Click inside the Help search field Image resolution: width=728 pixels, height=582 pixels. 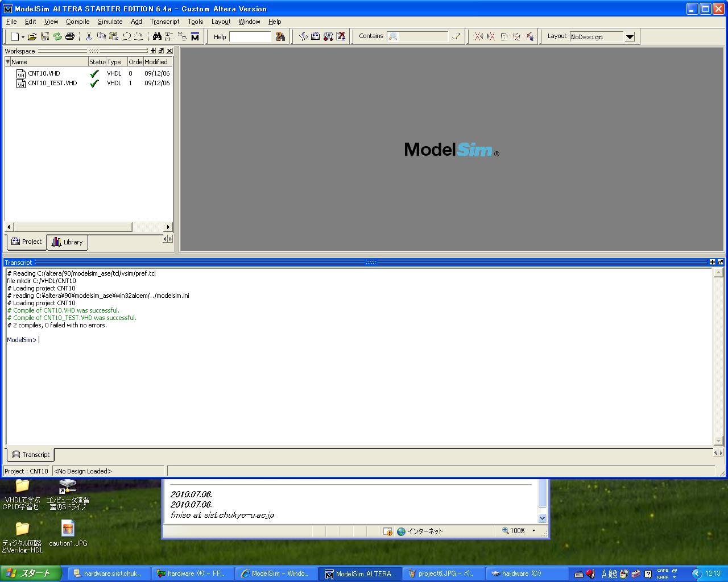tap(250, 36)
